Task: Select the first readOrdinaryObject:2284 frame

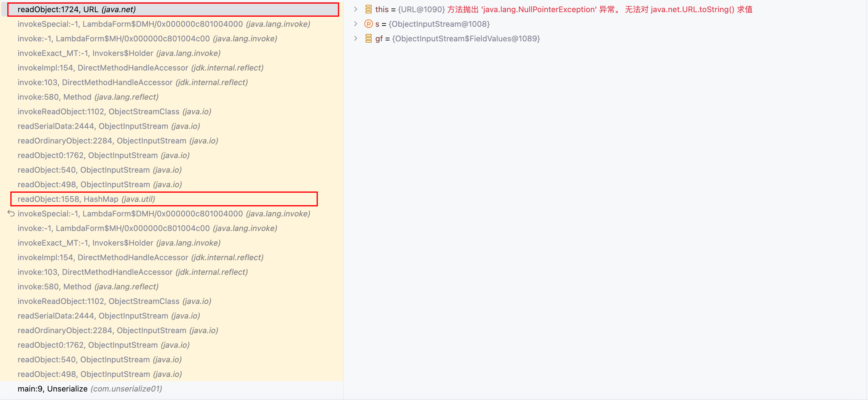Action: coord(118,141)
